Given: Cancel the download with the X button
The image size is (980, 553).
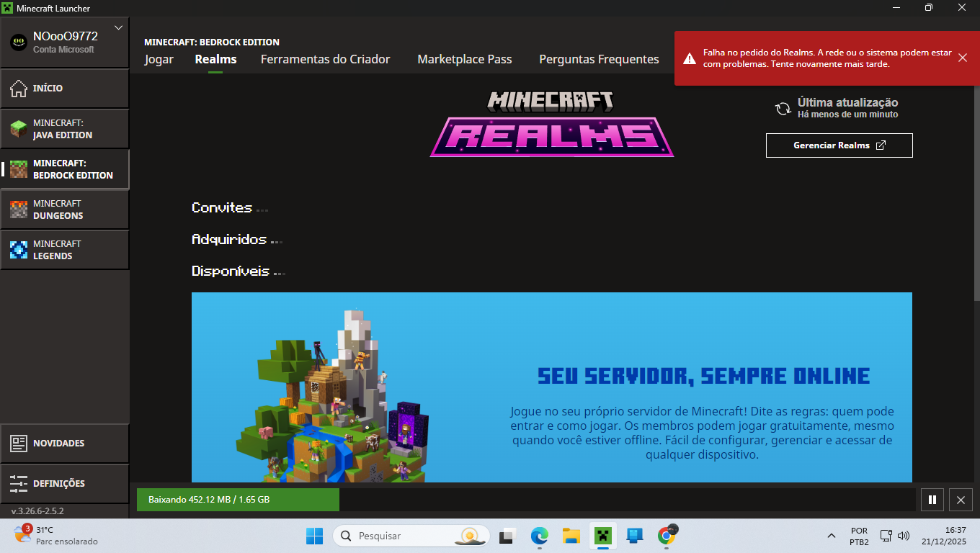Looking at the screenshot, I should 961,500.
